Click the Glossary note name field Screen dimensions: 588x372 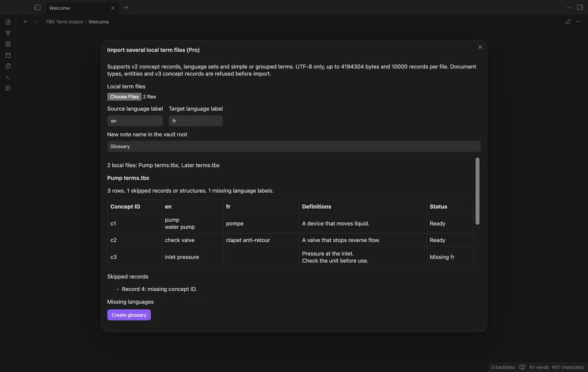294,146
